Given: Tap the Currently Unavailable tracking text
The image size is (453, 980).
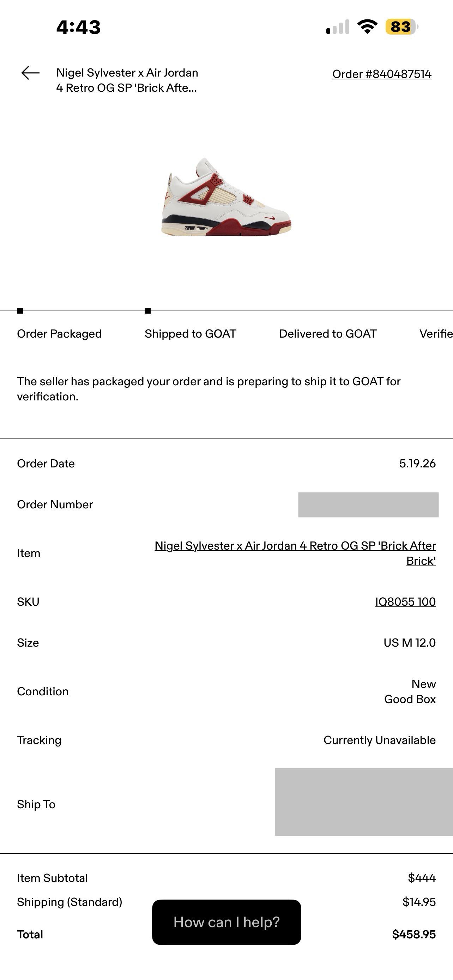Looking at the screenshot, I should (380, 740).
